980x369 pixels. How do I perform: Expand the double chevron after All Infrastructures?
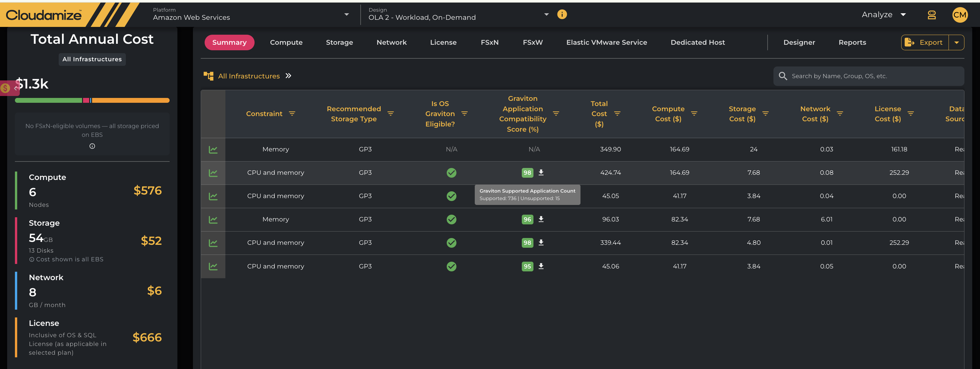coord(288,76)
